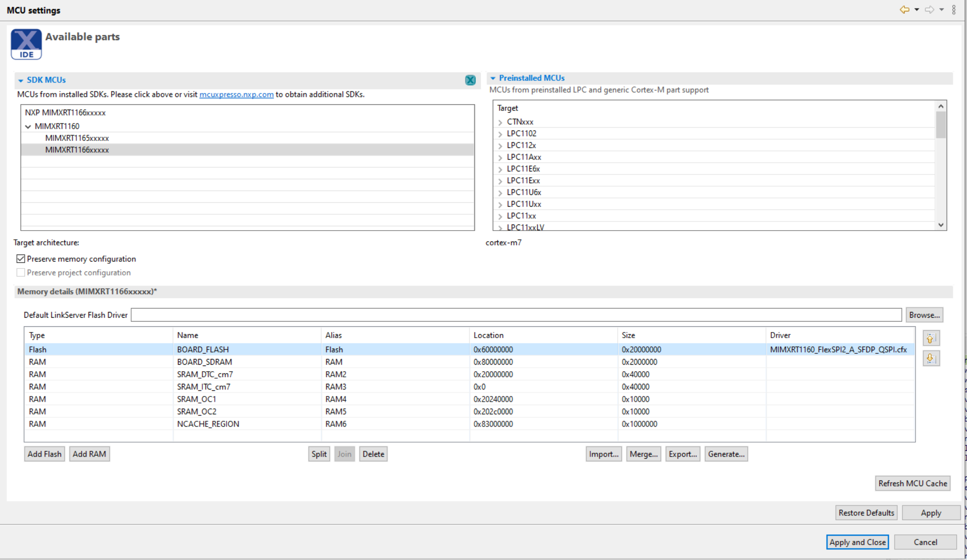Open the mcuxpresso.nxp.com link

(x=236, y=94)
